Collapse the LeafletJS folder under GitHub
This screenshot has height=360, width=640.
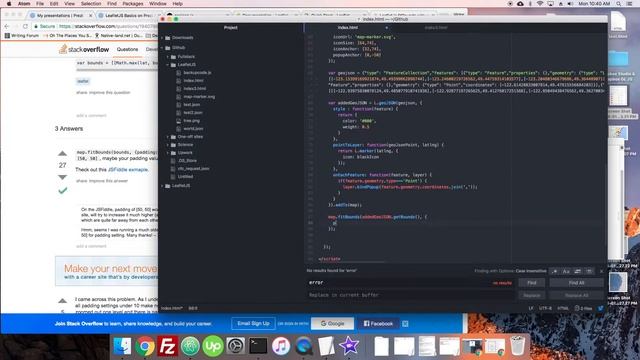click(x=183, y=64)
